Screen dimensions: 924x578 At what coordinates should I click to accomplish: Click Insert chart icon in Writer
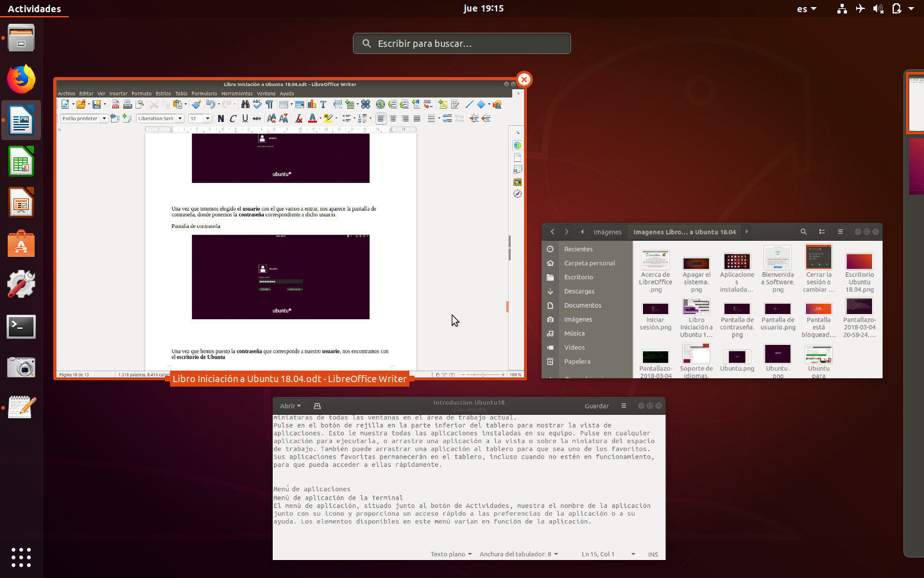tap(312, 104)
